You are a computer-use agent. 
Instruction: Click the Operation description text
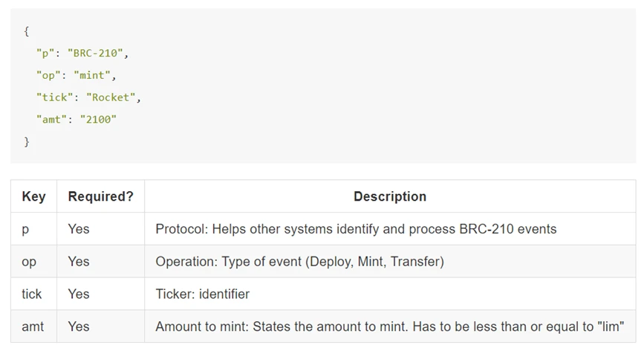(299, 262)
